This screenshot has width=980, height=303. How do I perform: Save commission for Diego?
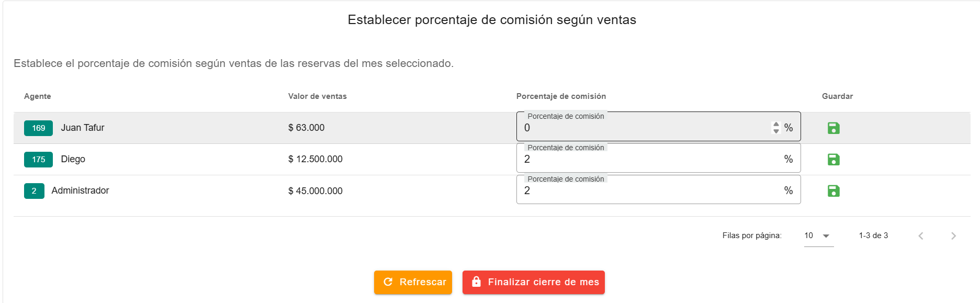(833, 160)
